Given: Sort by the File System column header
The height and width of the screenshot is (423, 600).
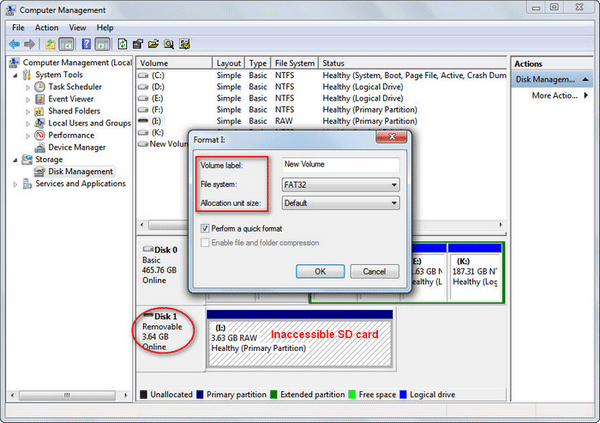Looking at the screenshot, I should click(295, 63).
